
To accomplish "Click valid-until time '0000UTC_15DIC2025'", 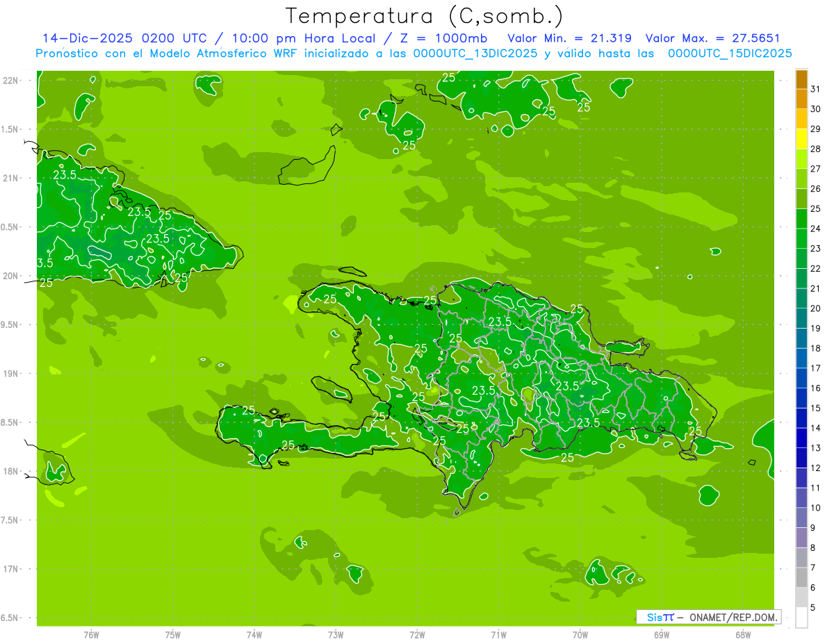I will click(730, 53).
